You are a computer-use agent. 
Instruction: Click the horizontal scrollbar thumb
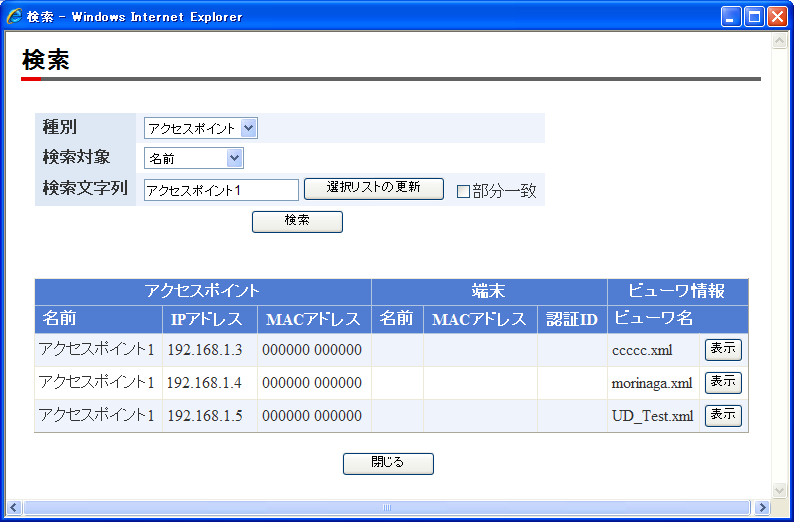click(387, 507)
